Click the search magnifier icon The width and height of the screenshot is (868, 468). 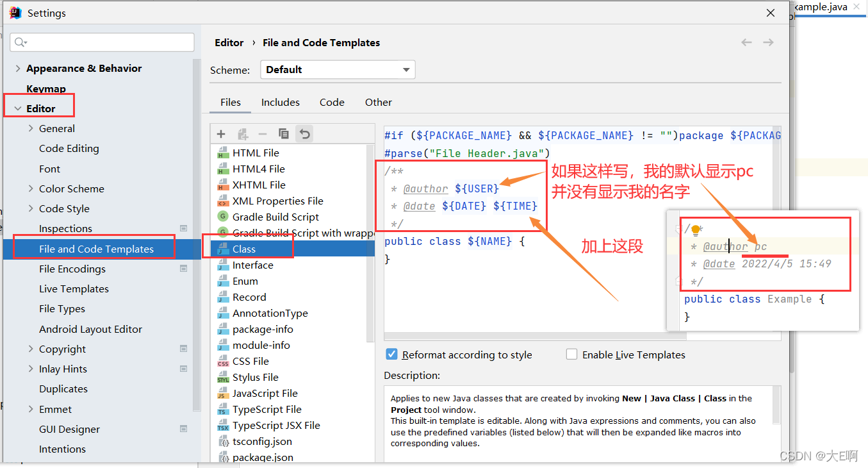click(20, 42)
